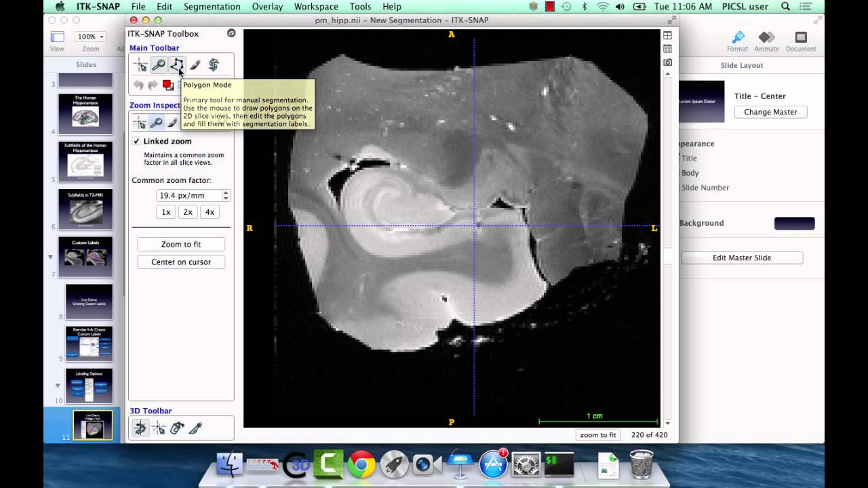
Task: Set zoom to 1x
Action: [x=165, y=212]
